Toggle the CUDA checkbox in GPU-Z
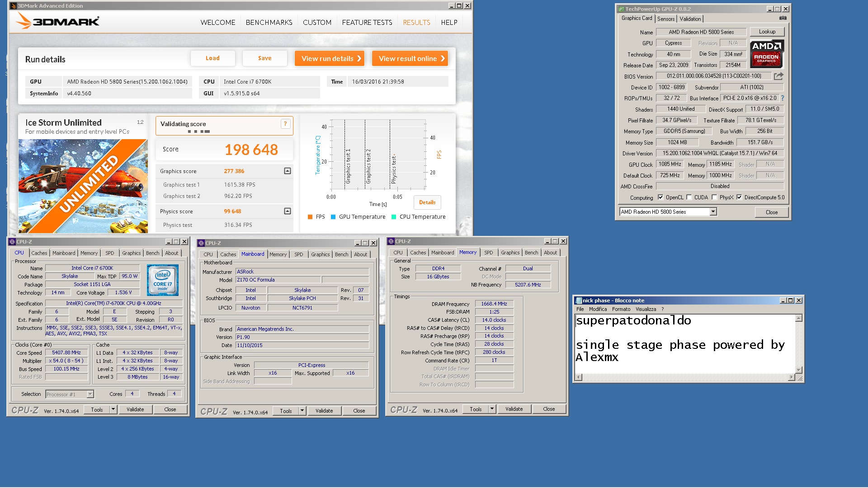 (x=689, y=197)
